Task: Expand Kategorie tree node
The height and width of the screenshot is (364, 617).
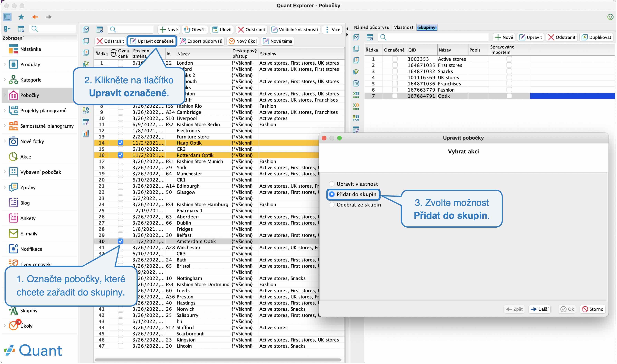Action: click(5, 80)
